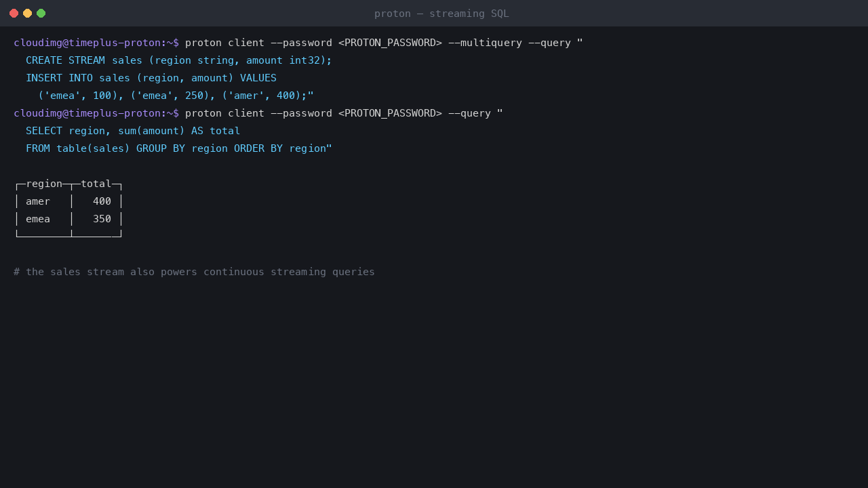The image size is (868, 488).
Task: Click the '400' total value in results
Action: [x=102, y=201]
